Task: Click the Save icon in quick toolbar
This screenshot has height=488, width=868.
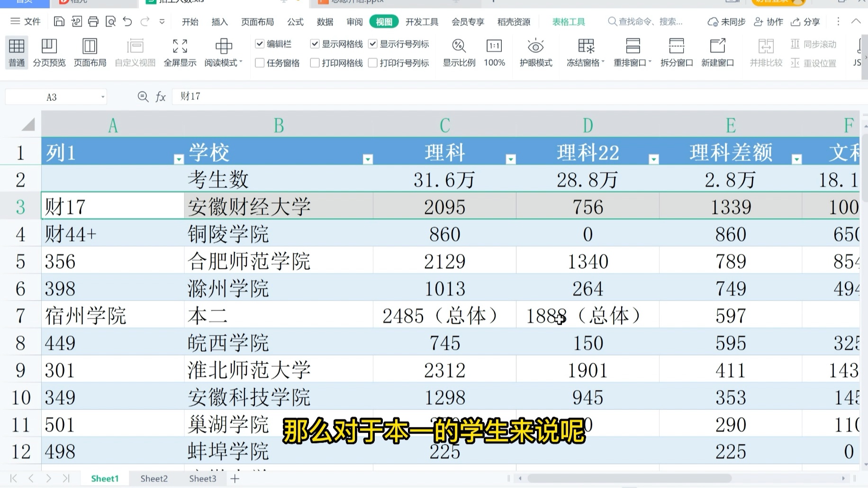Action: 59,21
